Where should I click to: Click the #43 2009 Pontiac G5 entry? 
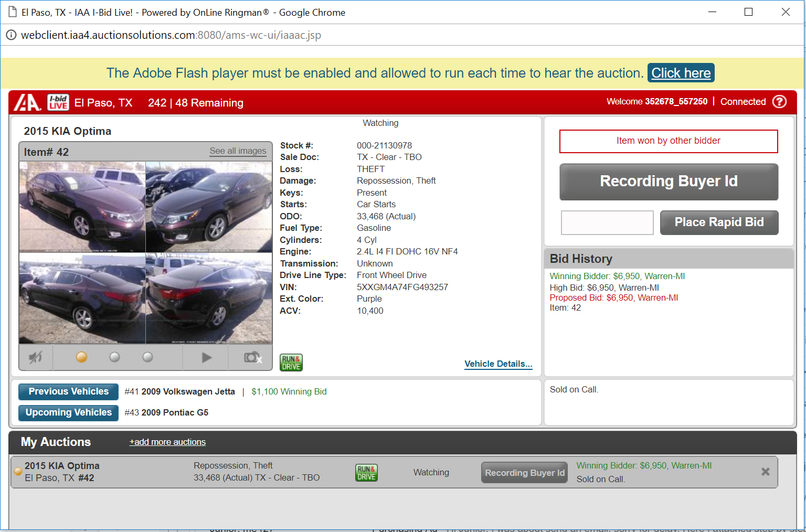click(166, 412)
